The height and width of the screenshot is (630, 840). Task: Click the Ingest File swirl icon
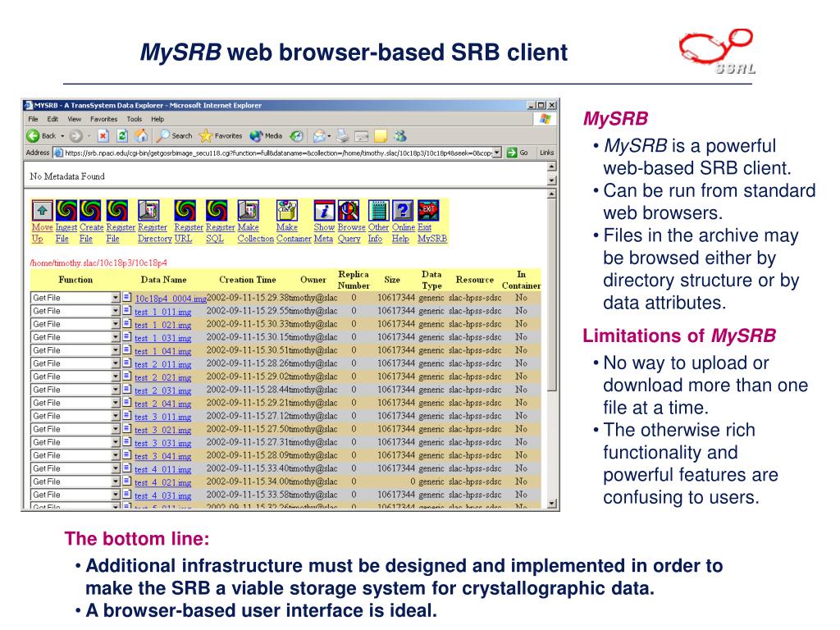66,211
